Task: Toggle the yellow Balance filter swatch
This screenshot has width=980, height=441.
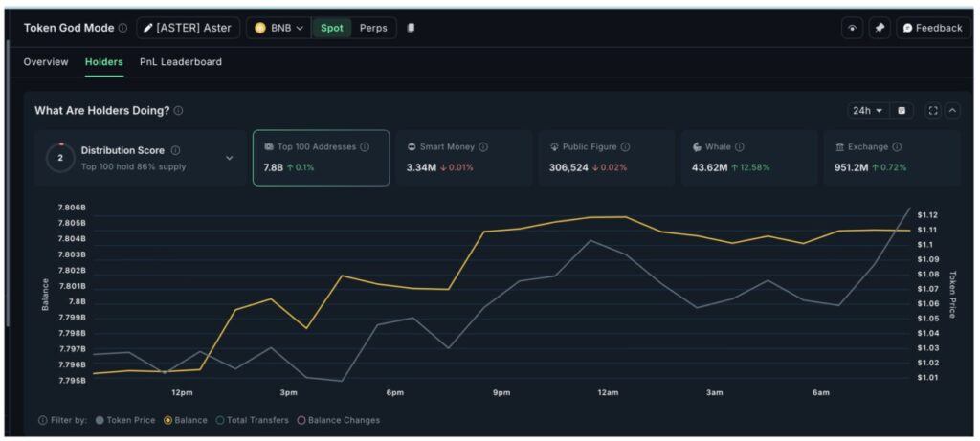Action: coord(169,420)
